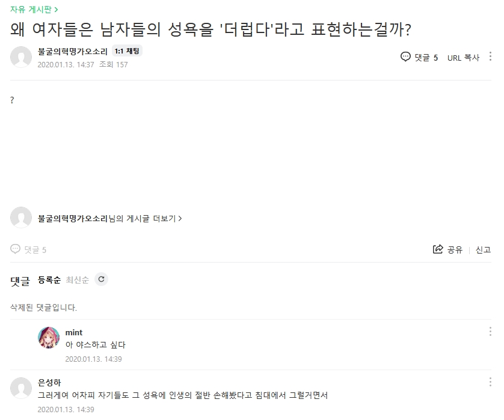Click the share icon next to 공유
This screenshot has width=504, height=420.
[438, 249]
